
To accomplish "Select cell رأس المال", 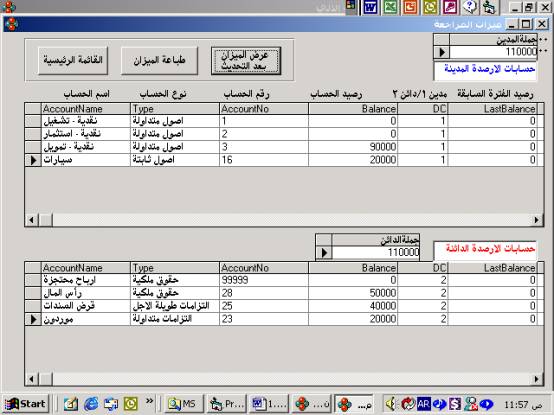I will [86, 293].
